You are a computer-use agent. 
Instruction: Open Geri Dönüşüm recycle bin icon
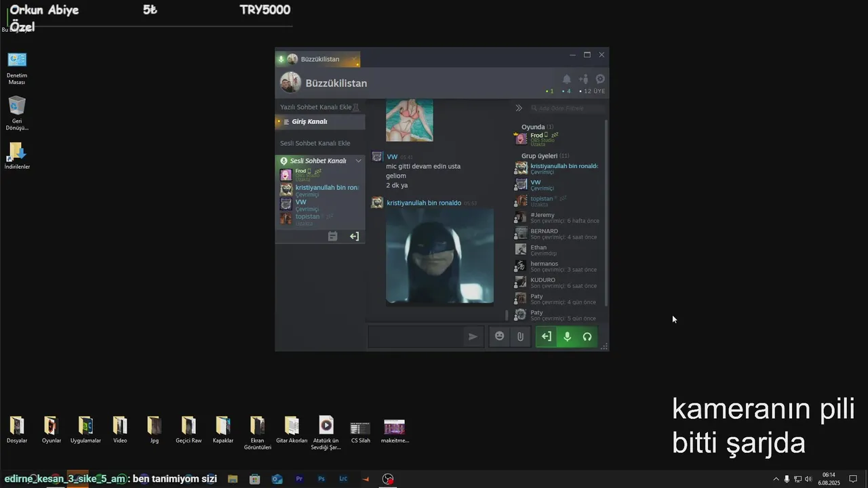(x=17, y=113)
